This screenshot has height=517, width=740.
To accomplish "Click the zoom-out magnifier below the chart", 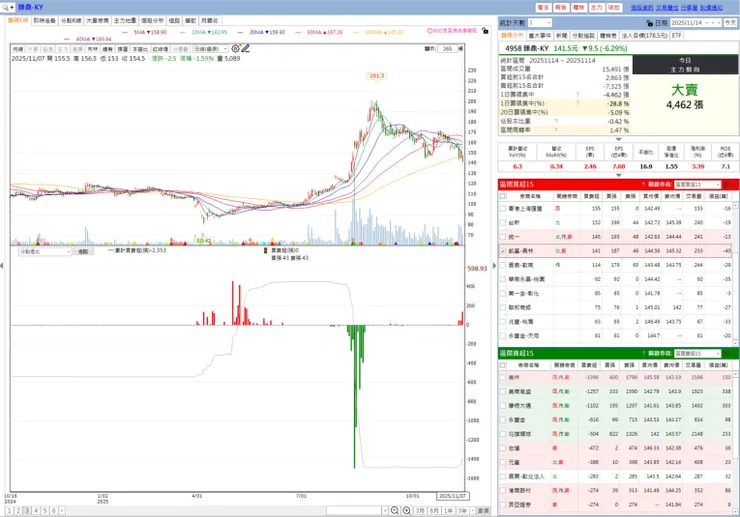I will [395, 510].
